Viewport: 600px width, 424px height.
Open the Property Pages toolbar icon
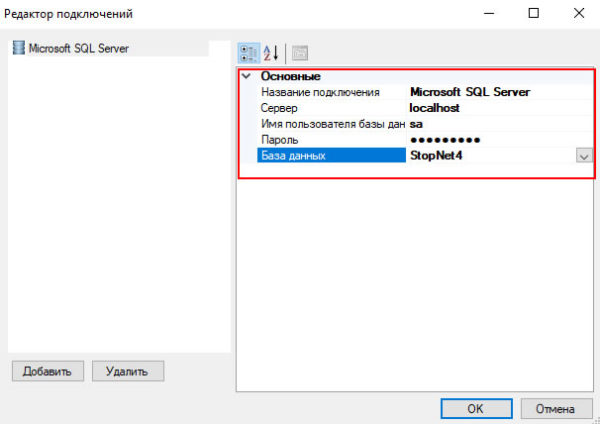coord(300,53)
